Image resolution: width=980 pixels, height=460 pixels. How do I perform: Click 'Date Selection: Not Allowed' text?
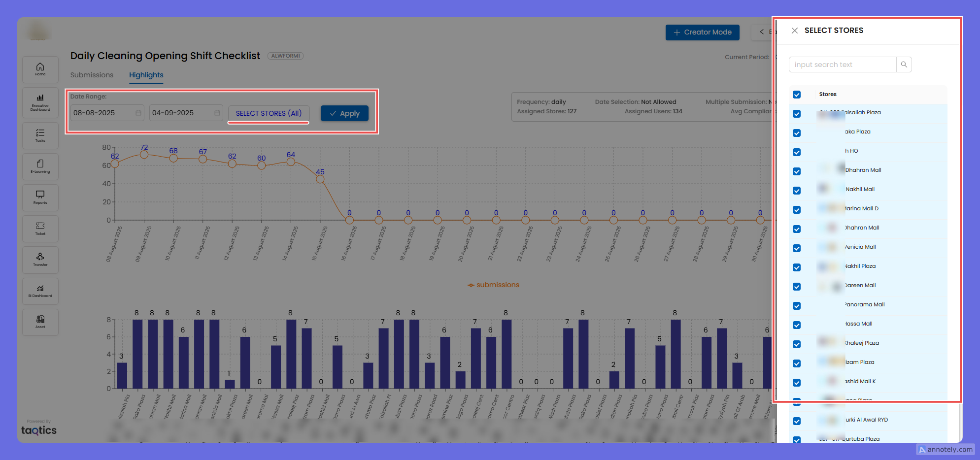tap(636, 102)
